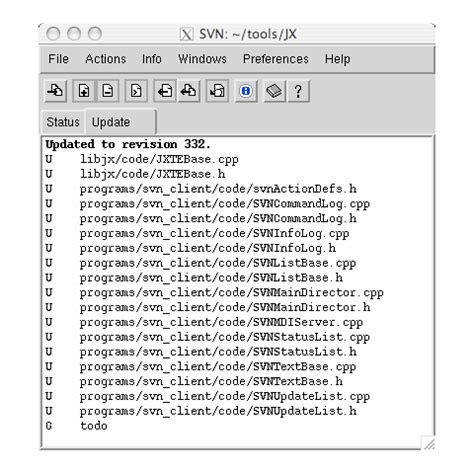Select the SVNInfoLog.cpp entry
474x474 pixels.
pos(197,233)
